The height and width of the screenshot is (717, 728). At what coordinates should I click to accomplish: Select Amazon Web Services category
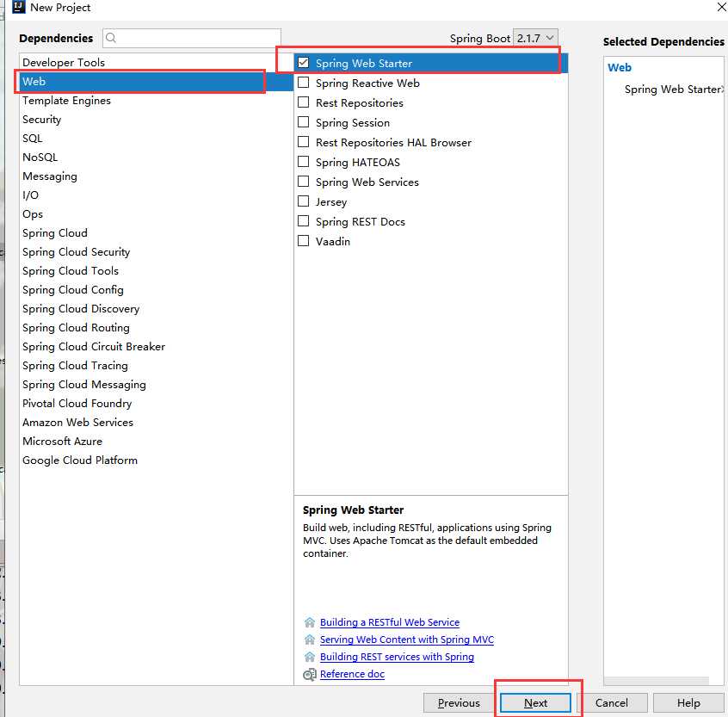pos(157,422)
